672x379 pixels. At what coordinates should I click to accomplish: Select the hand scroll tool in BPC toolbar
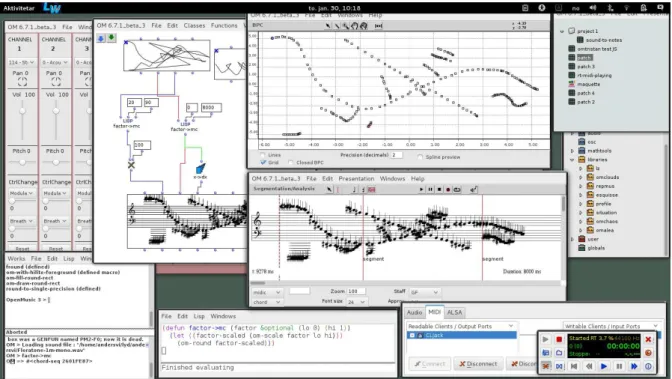[x=354, y=26]
